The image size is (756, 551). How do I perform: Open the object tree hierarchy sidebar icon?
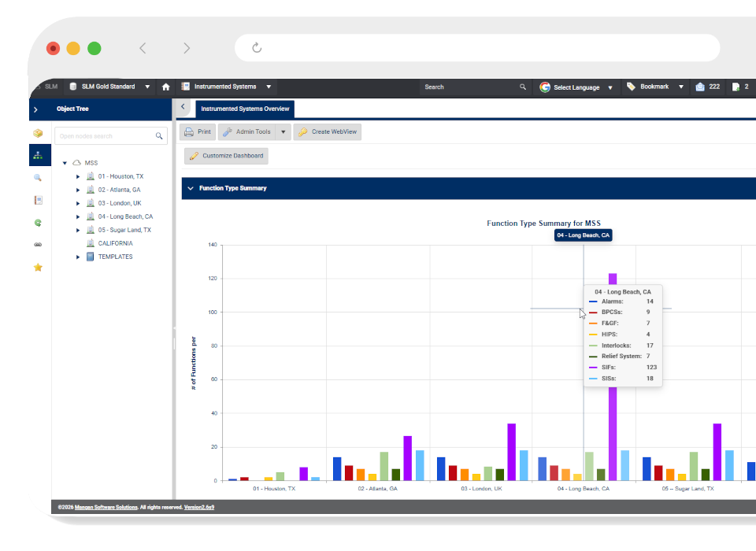38,156
